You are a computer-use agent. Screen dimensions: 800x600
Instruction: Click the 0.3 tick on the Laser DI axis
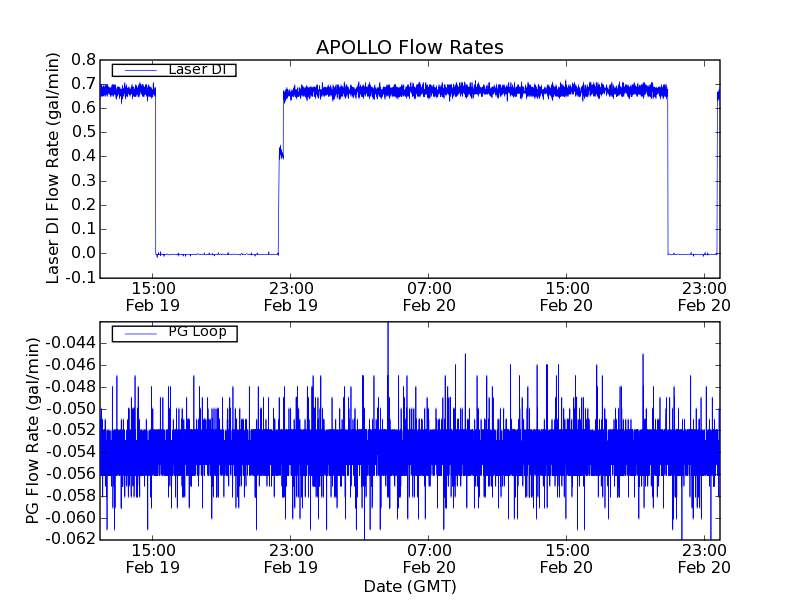tap(84, 181)
